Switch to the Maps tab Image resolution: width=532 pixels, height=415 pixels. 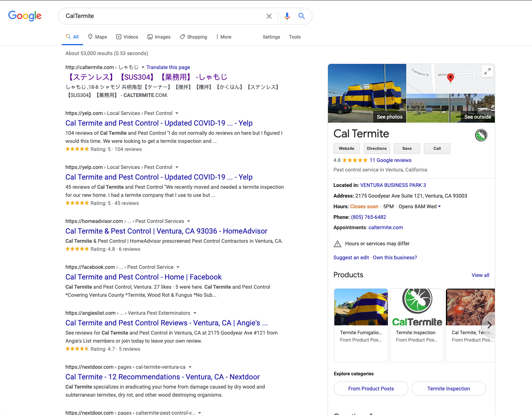[97, 37]
